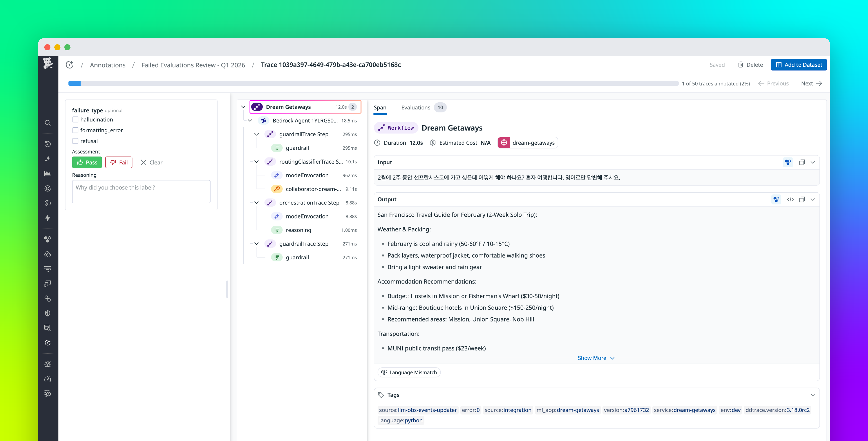Click the Error Tracking bug icon in sidebar
The width and height of the screenshot is (868, 441).
click(x=48, y=364)
